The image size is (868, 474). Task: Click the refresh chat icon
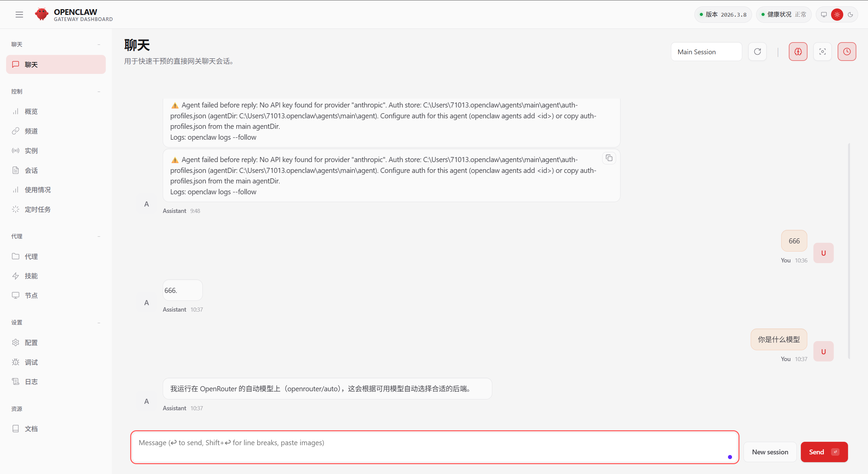click(757, 52)
